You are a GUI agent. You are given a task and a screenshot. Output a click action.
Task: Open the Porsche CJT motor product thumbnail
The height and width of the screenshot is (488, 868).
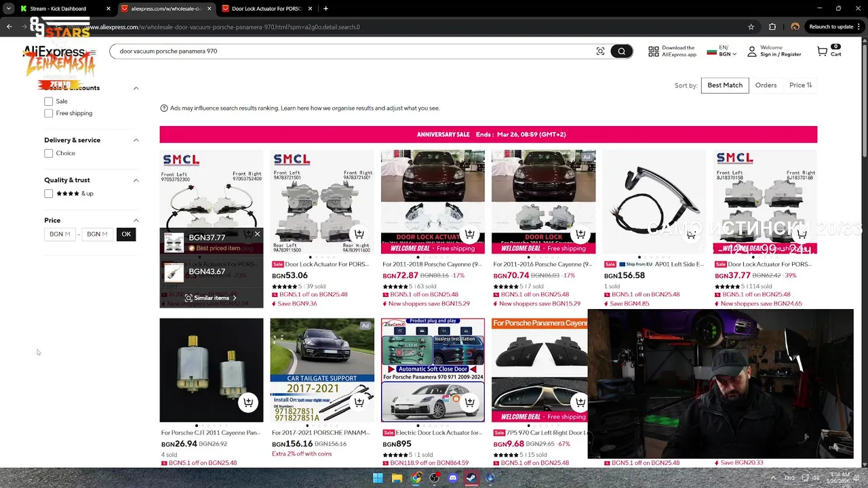(212, 370)
